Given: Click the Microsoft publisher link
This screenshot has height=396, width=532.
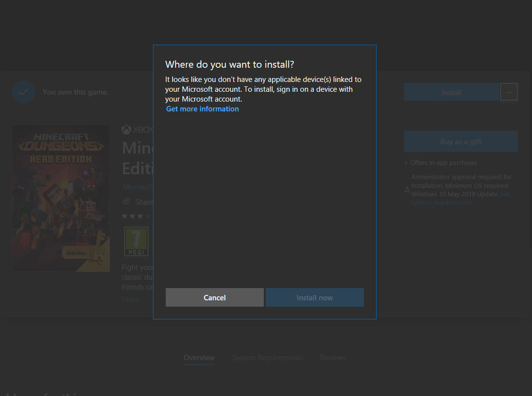Looking at the screenshot, I should coord(137,187).
